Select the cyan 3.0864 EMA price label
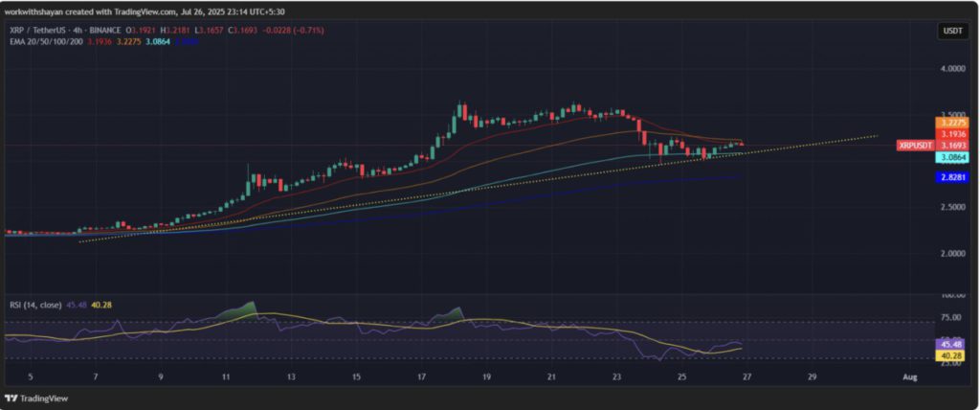Viewport: 980px width, 410px height. coord(951,156)
